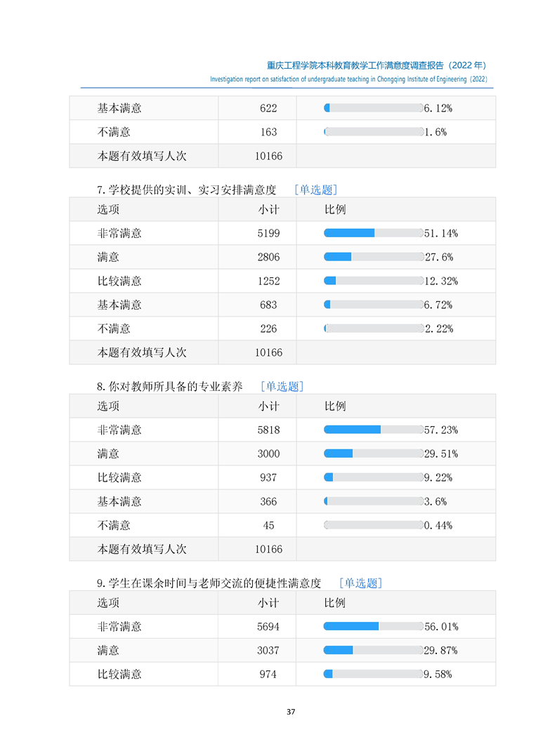557x756 pixels.
Task: Click the 51.14% progress bar in question 7
Action: tap(373, 233)
